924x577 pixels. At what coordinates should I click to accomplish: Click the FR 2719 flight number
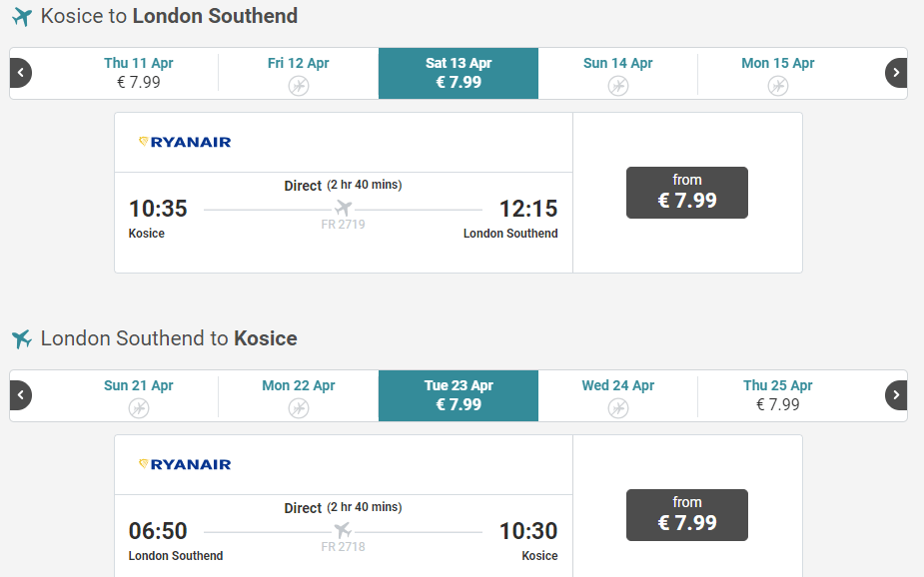tap(343, 225)
